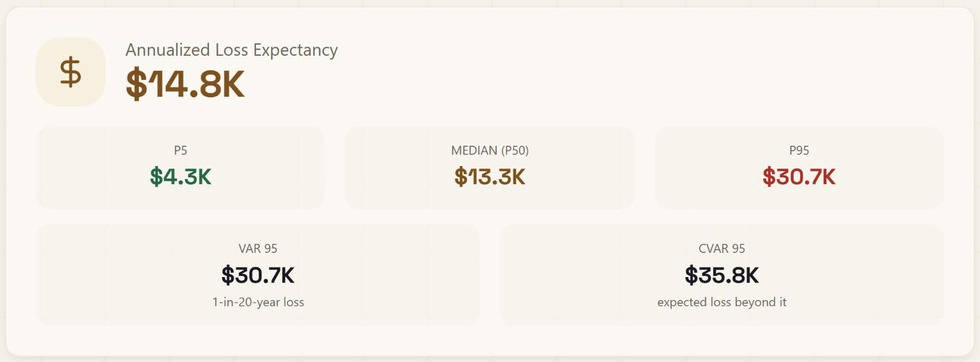Image resolution: width=980 pixels, height=362 pixels.
Task: Click the $35.8K CVAR value
Action: (722, 275)
